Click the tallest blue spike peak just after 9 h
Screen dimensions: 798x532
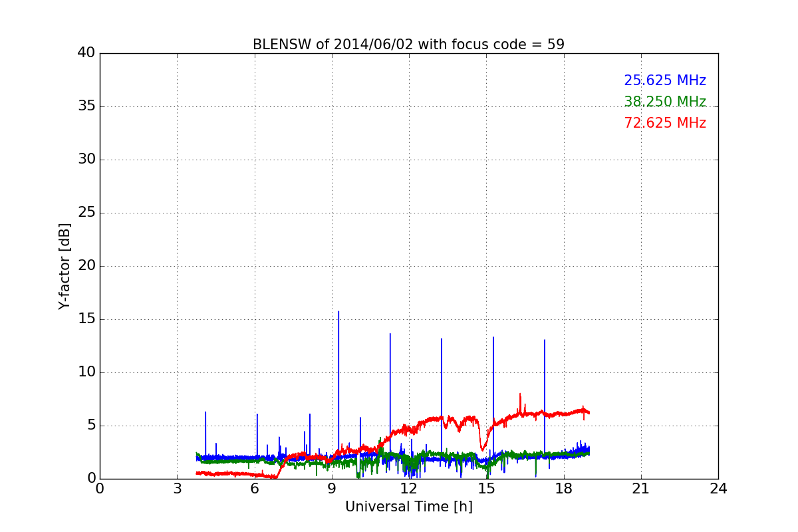tap(338, 312)
